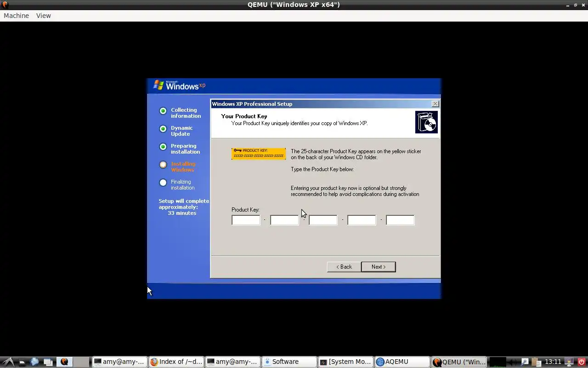
Task: Focus the first Product Key field
Action: (x=246, y=220)
